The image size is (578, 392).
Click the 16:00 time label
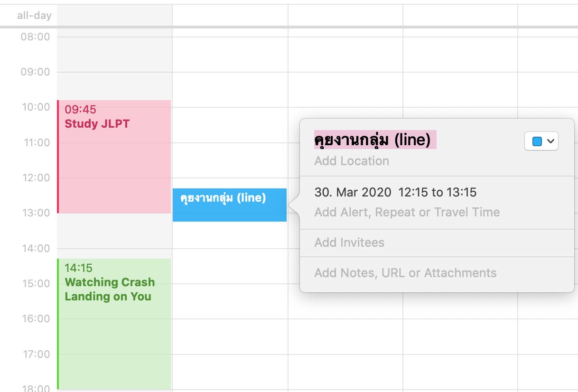(35, 318)
